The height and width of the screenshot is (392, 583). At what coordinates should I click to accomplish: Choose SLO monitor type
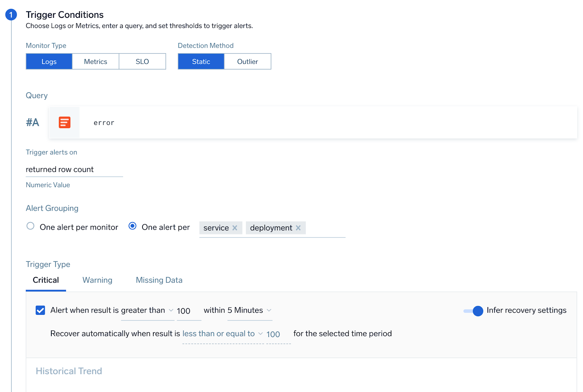pos(142,62)
